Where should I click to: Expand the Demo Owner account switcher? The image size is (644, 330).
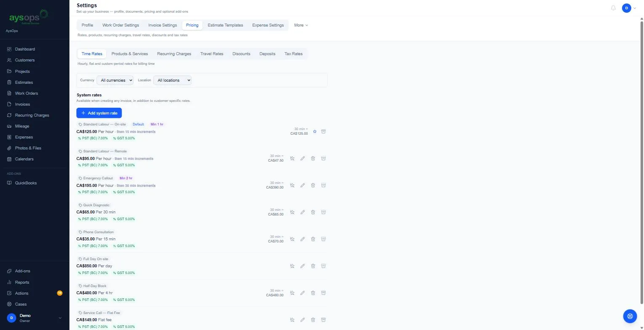[35, 318]
